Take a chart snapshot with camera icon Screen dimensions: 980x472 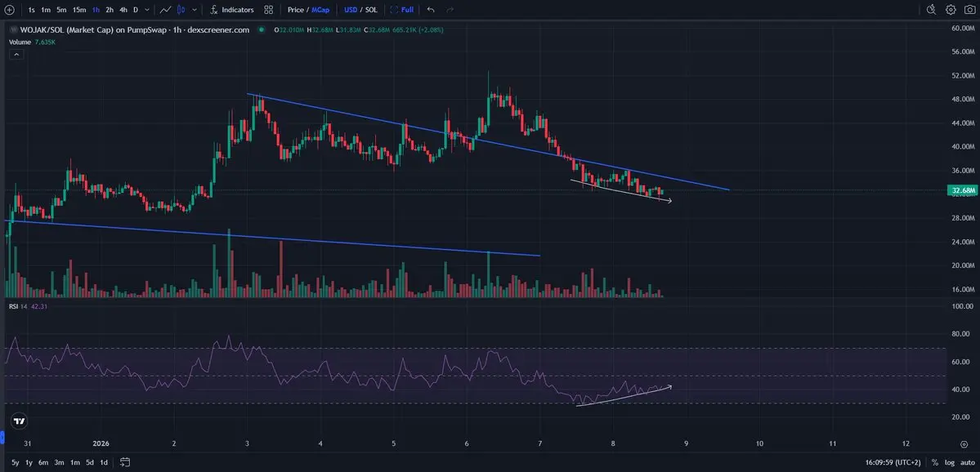[x=969, y=9]
